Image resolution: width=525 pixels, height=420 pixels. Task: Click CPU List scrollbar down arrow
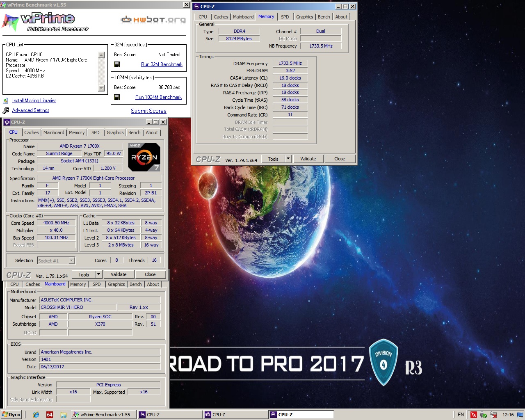pyautogui.click(x=101, y=88)
